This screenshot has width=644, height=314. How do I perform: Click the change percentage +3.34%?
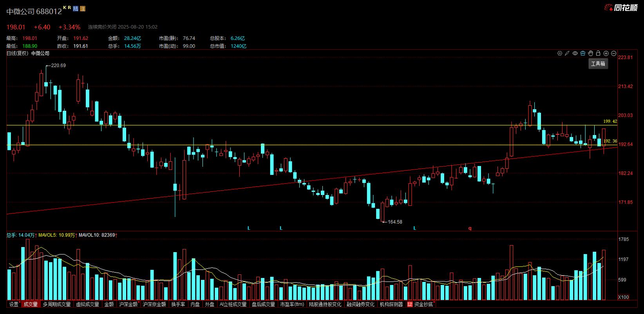(69, 27)
